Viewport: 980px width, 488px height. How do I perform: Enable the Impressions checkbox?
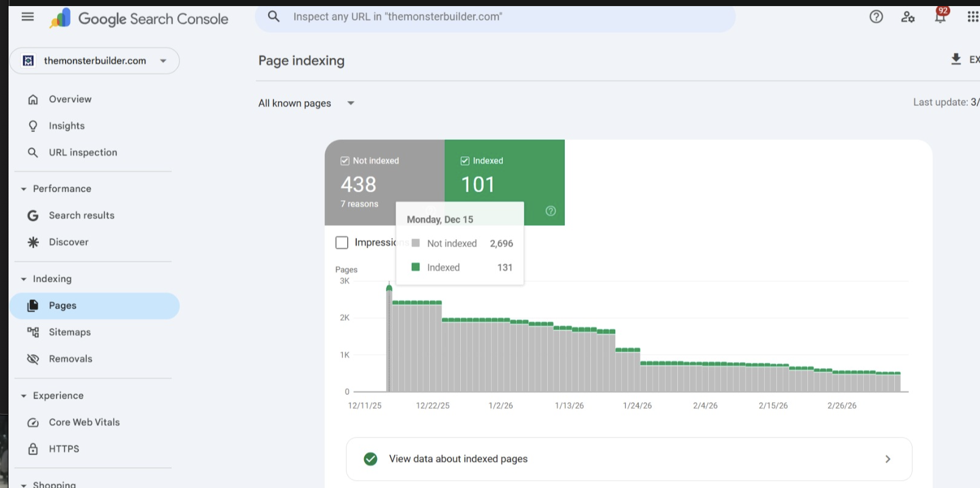coord(342,243)
